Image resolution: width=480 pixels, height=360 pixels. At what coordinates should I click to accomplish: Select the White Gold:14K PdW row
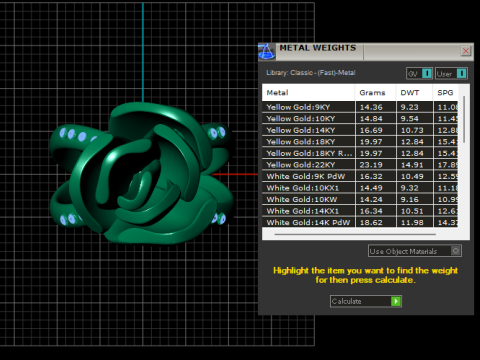click(360, 222)
